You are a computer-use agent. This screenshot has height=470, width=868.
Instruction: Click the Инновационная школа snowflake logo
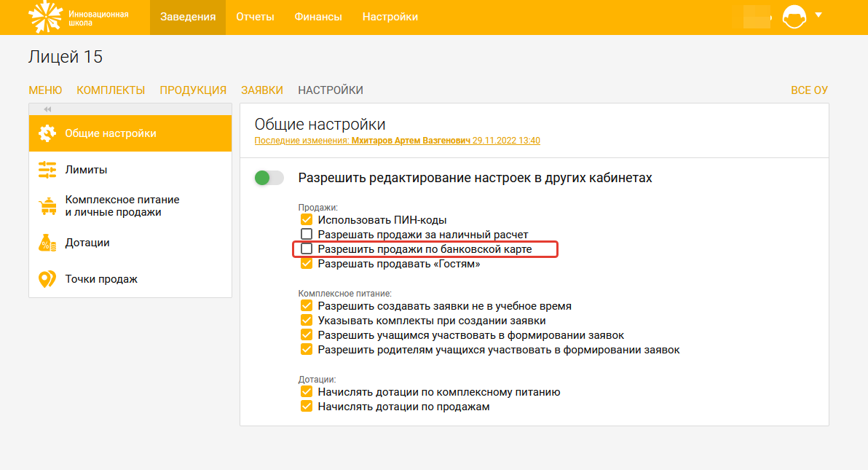click(x=44, y=17)
